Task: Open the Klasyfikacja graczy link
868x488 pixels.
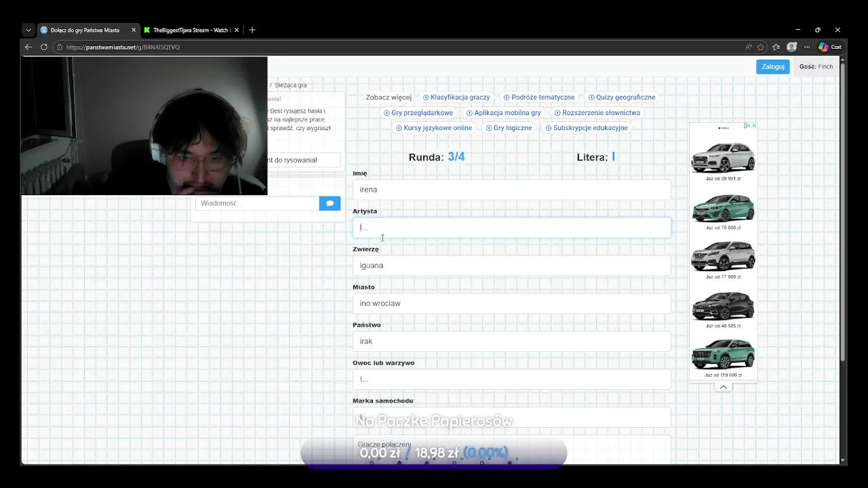Action: (456, 97)
